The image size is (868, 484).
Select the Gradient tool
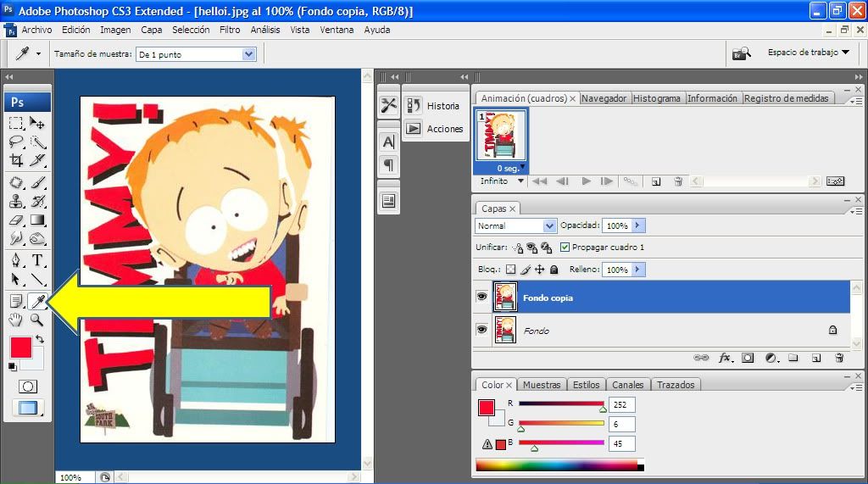pos(37,220)
